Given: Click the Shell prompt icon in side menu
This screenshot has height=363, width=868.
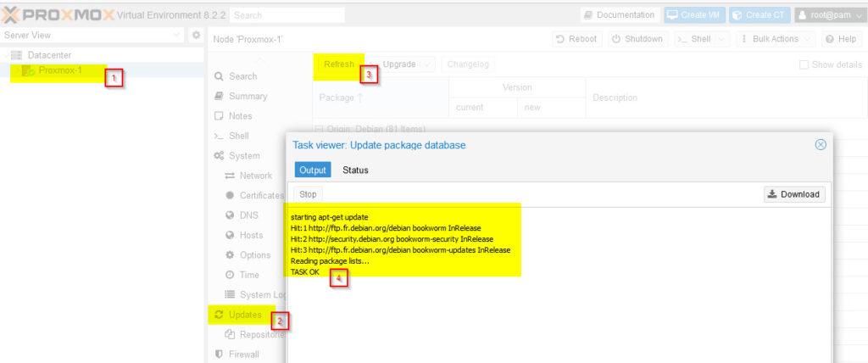Looking at the screenshot, I should (x=219, y=136).
